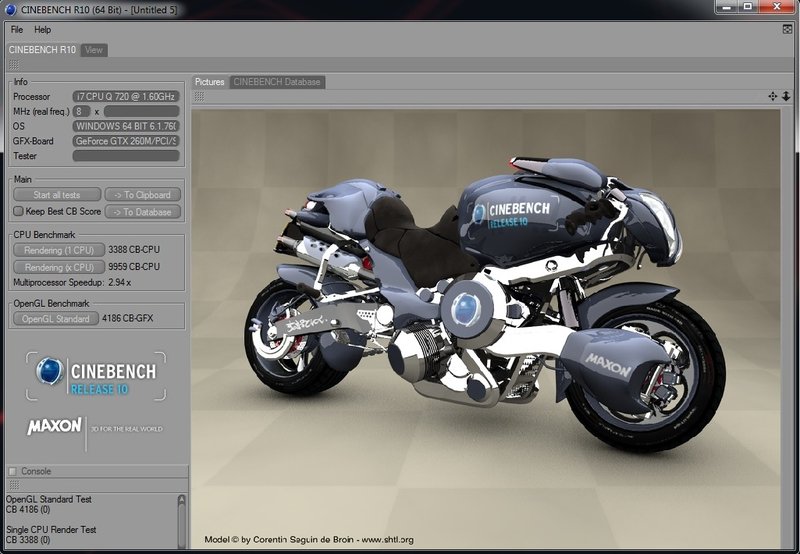Click the empty MHz frequency field
800x554 pixels.
tap(141, 111)
